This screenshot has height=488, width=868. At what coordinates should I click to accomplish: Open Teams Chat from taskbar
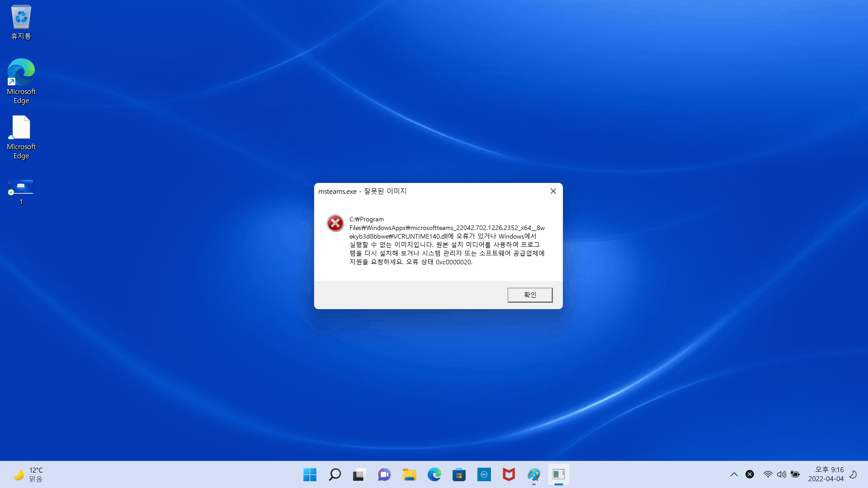384,474
